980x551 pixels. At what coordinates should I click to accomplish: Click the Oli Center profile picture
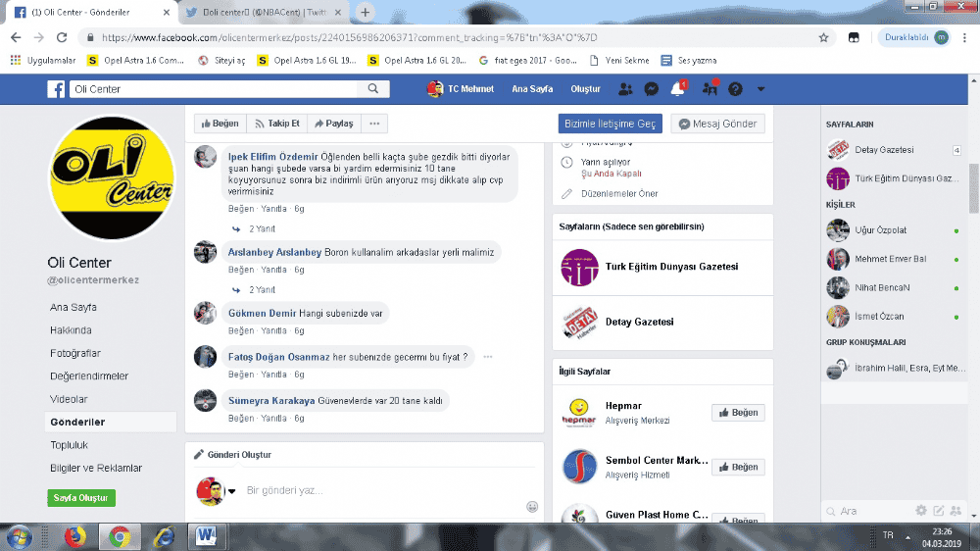[112, 178]
